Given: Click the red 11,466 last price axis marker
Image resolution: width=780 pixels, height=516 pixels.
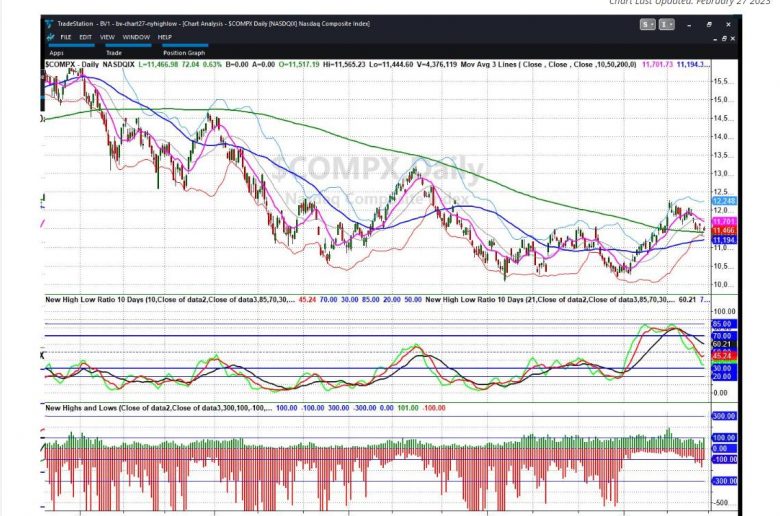Looking at the screenshot, I should tap(724, 230).
